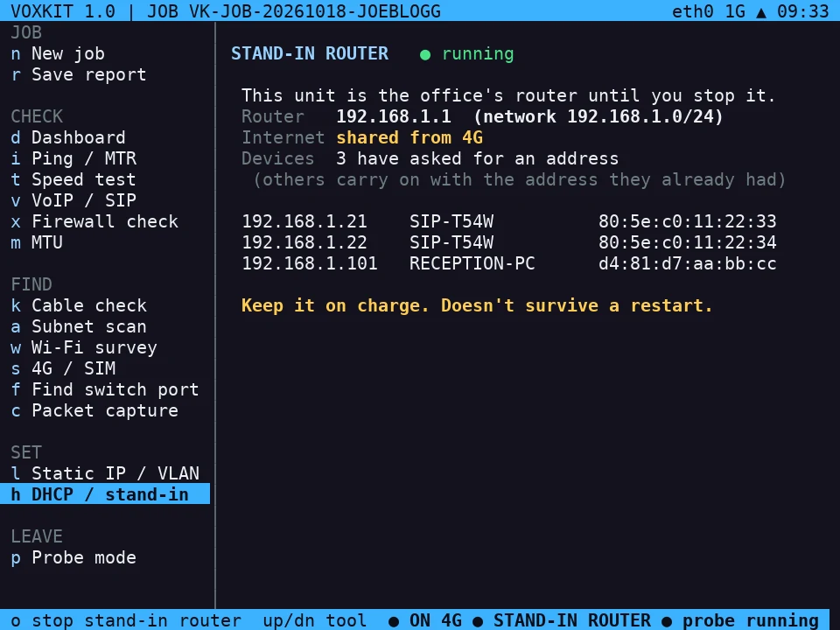Screen dimensions: 840x630
Task: Select device row 192.168.1.21
Action: coord(509,221)
